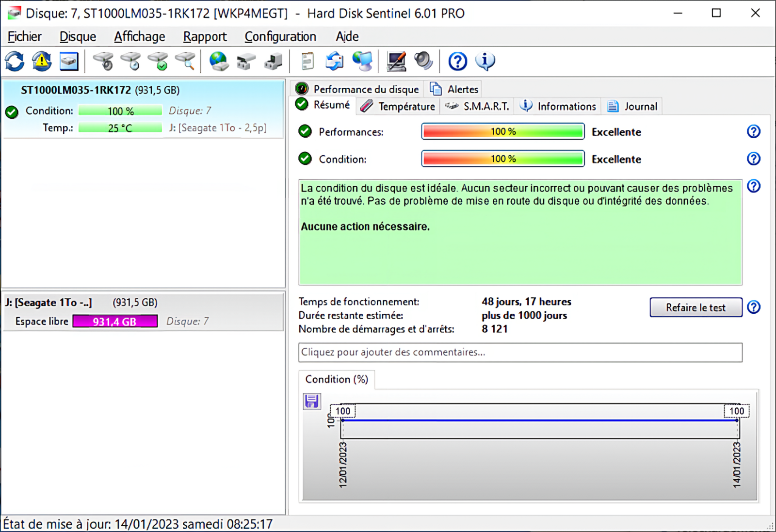Screen dimensions: 776x532
Task: Open the Aide menu
Action: 347,36
